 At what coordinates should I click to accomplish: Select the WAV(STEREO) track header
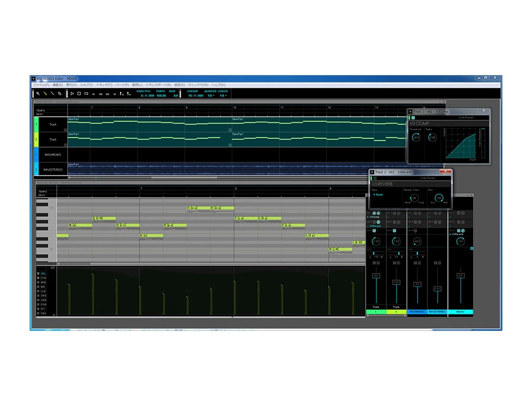click(x=51, y=170)
